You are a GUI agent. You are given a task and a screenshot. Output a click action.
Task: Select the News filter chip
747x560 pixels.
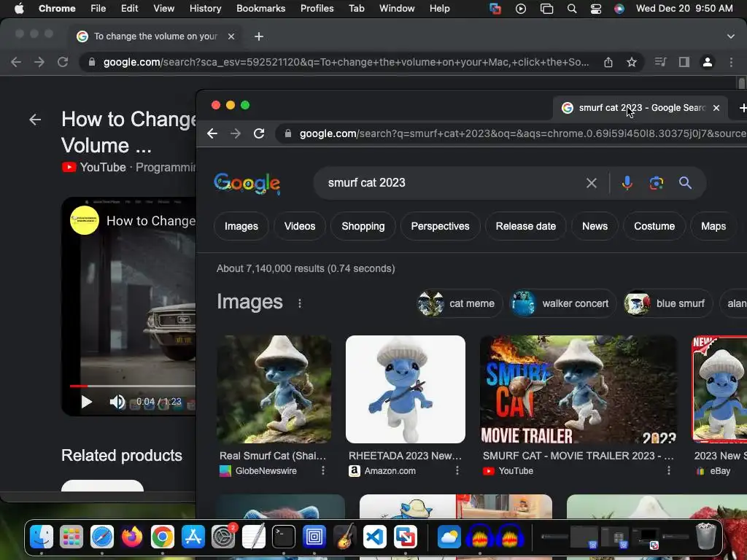pyautogui.click(x=595, y=226)
